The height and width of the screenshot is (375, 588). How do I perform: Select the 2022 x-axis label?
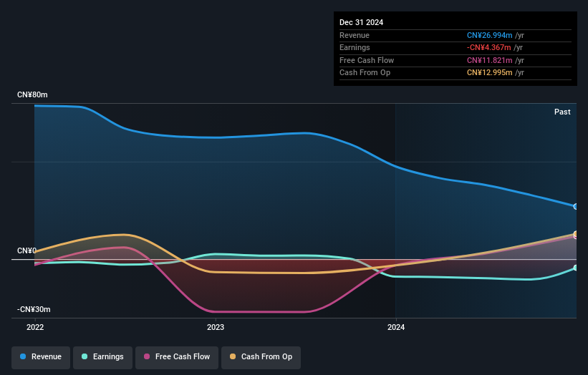coord(35,328)
